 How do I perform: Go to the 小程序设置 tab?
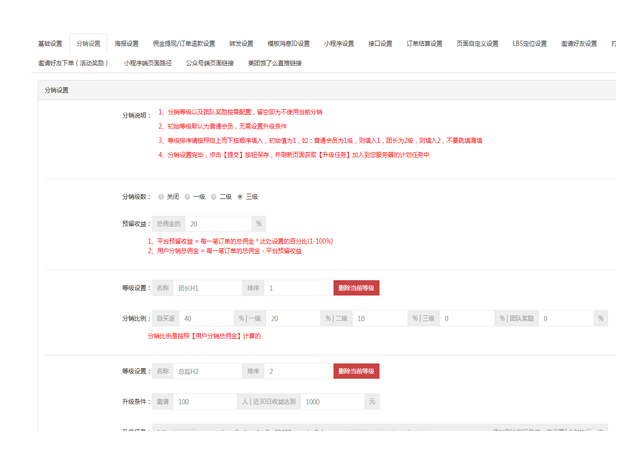coord(338,44)
